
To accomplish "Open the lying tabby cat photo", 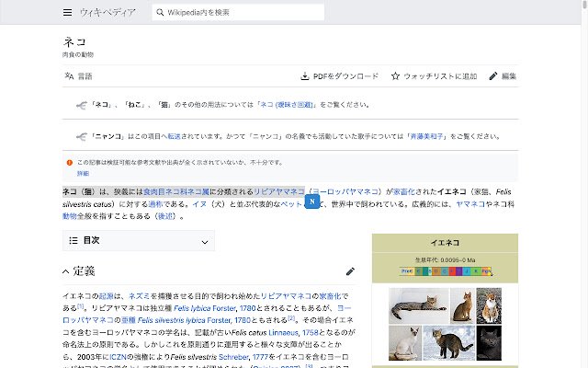I will 419,305.
